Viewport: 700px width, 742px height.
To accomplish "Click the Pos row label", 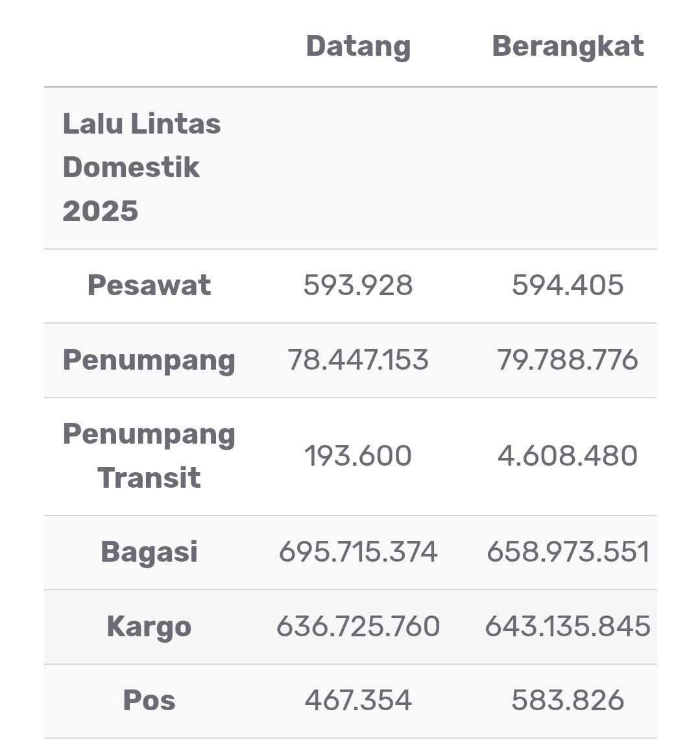I will coord(149,700).
